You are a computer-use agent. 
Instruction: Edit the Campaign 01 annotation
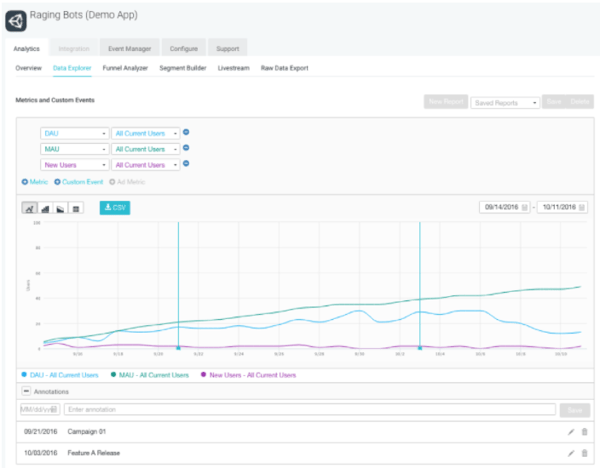[x=571, y=430]
